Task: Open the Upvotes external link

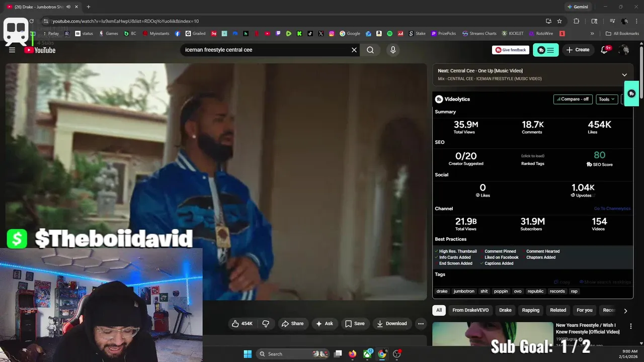Action: 584,195
